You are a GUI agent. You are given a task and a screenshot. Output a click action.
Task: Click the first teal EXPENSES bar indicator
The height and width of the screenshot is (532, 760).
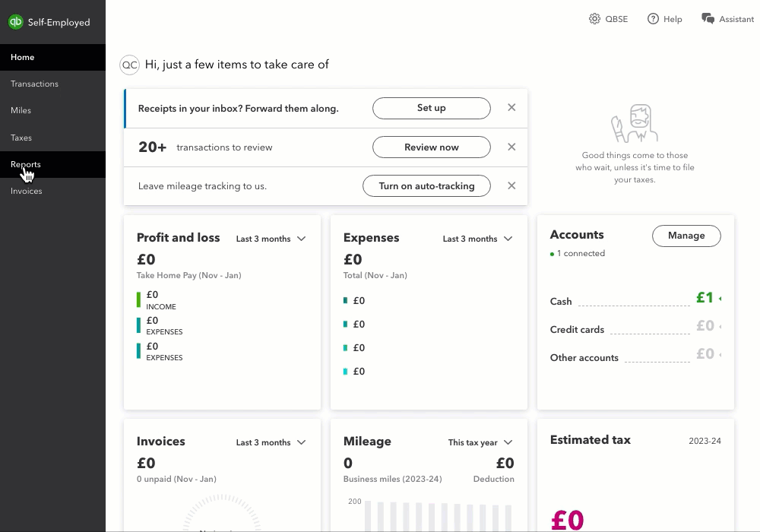(x=138, y=325)
